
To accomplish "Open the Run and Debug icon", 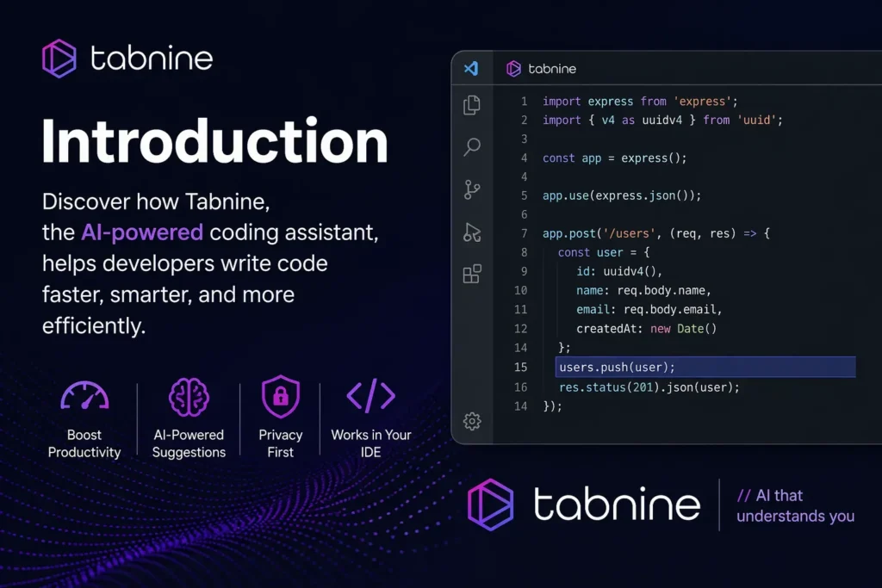I will (x=472, y=232).
